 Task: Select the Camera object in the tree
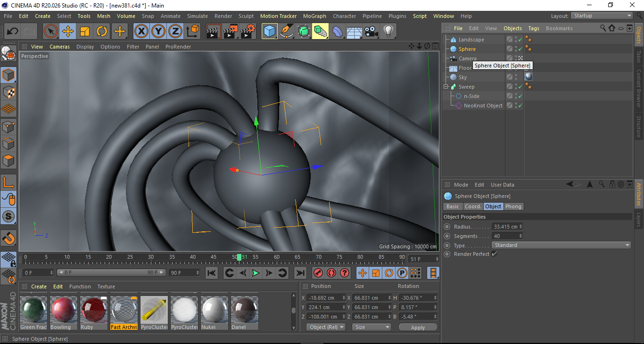coord(467,58)
